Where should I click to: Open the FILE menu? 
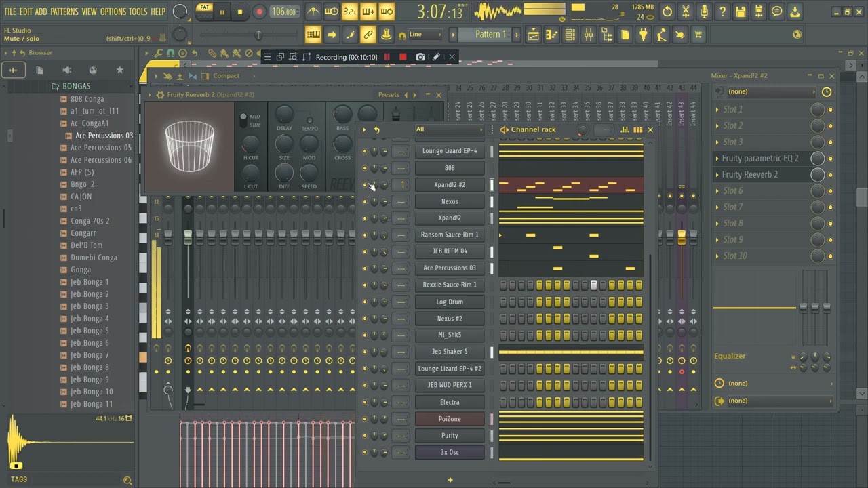(x=10, y=12)
